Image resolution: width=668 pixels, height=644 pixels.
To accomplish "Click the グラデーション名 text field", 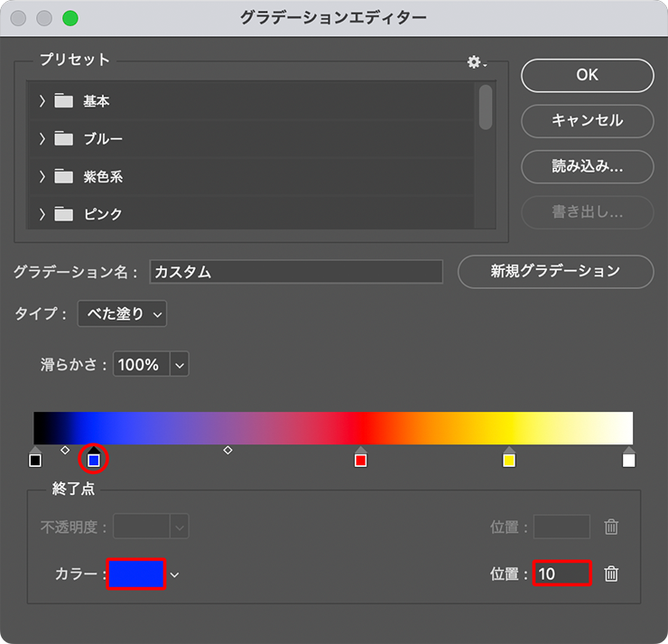I will (x=296, y=272).
